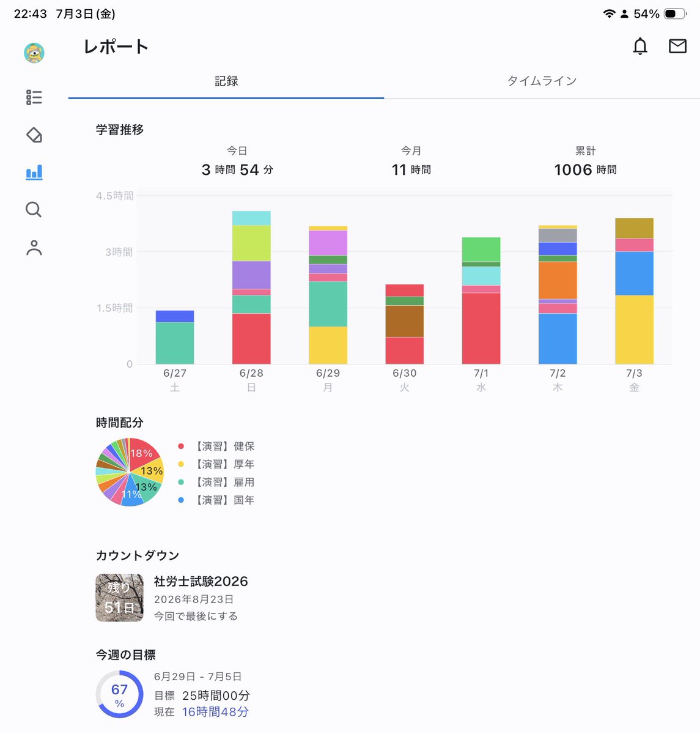Select the green 【演習】雇用 legend dot
Image resolution: width=700 pixels, height=734 pixels.
181,482
